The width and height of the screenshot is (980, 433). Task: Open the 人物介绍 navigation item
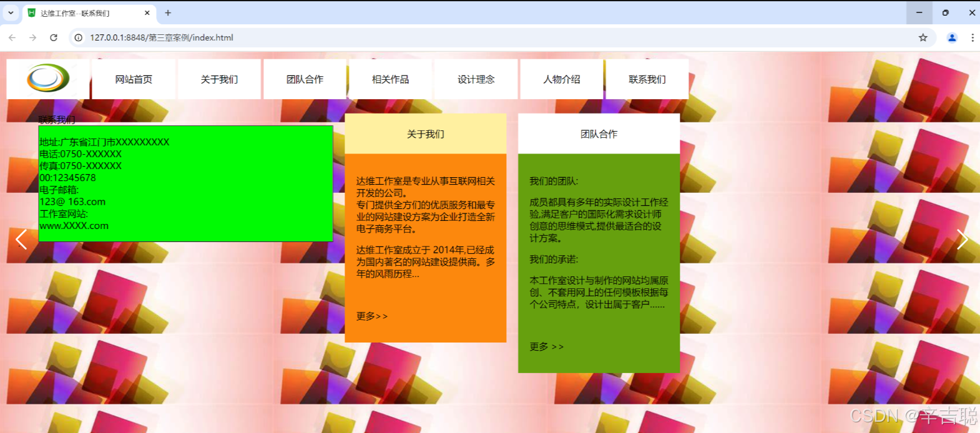click(561, 79)
